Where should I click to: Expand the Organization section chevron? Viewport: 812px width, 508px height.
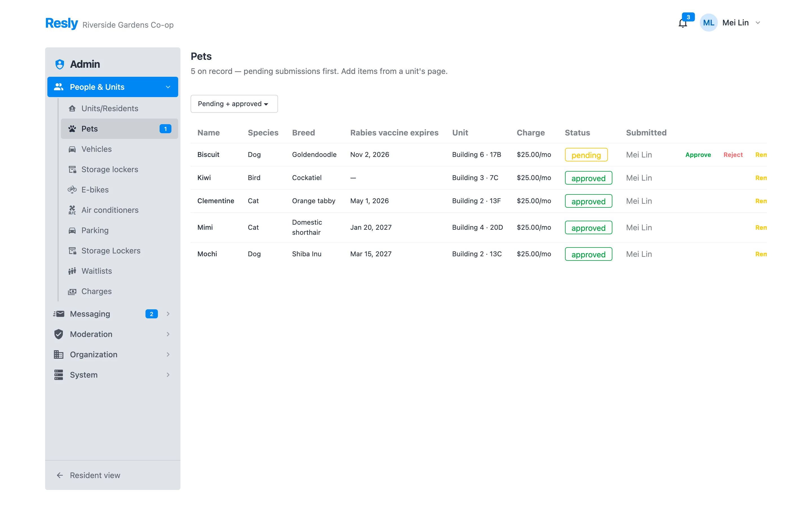point(168,354)
